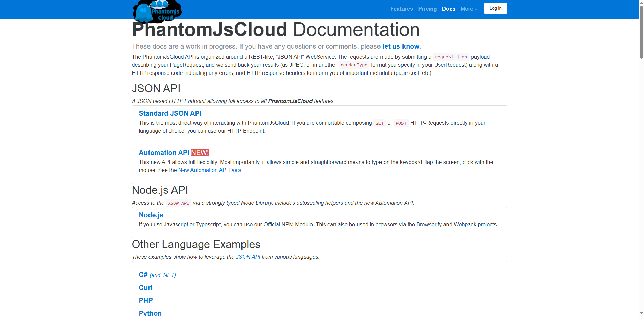Click the JSON API link in Other Language Examples
This screenshot has width=644, height=316.
[x=248, y=257]
